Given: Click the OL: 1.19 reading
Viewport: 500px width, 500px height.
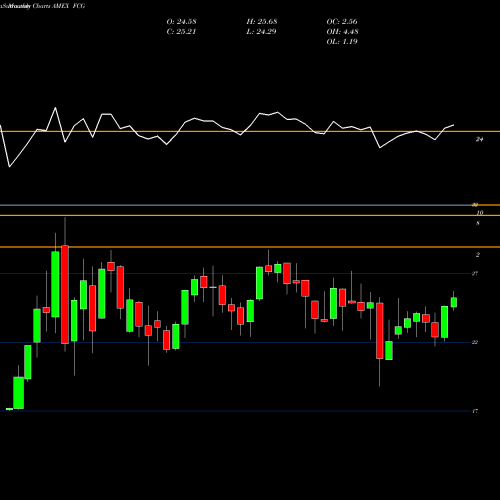Looking at the screenshot, I should [342, 42].
